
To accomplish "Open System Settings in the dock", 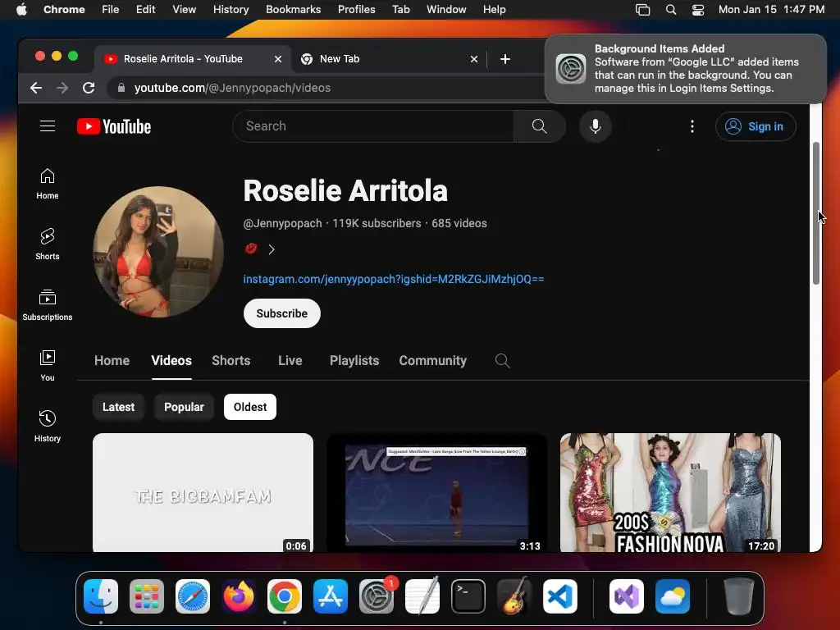I will point(377,596).
